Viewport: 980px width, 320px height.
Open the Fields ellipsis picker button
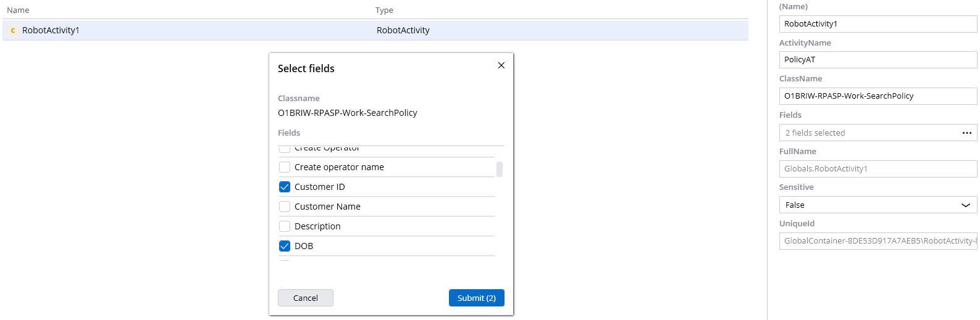[966, 133]
